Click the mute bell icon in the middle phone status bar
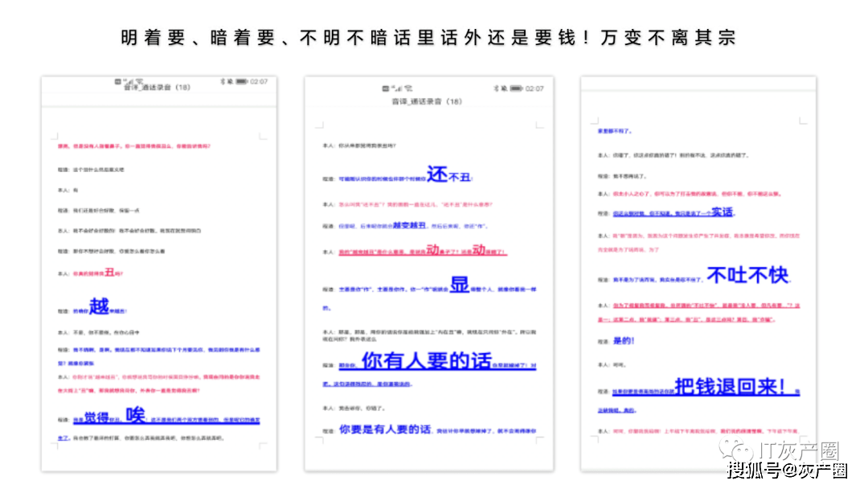868x489 pixels. coord(504,88)
